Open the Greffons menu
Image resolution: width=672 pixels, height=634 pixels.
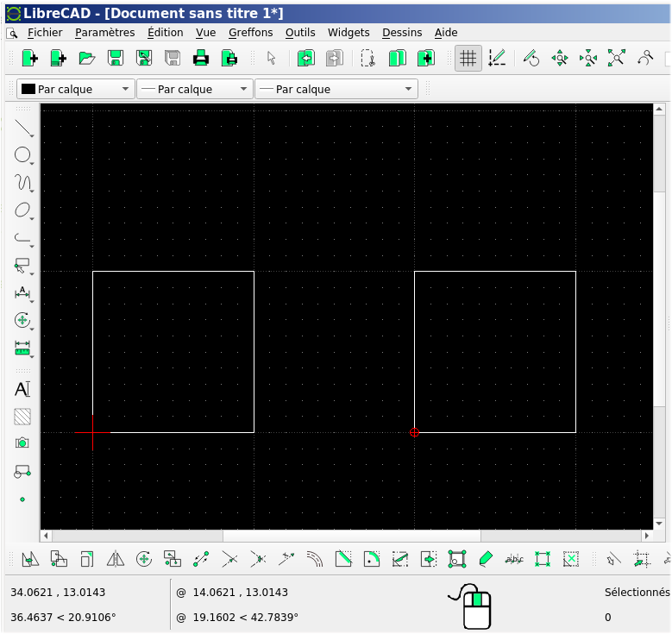pos(251,33)
